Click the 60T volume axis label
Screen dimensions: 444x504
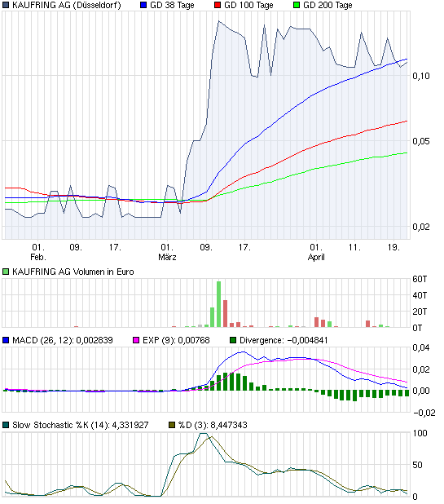click(420, 279)
